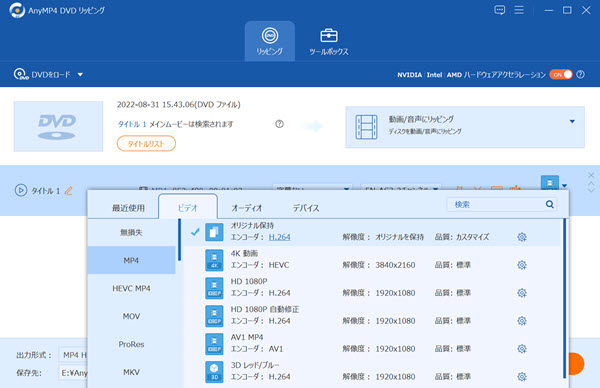Click the output format icon for Title 1

click(549, 183)
